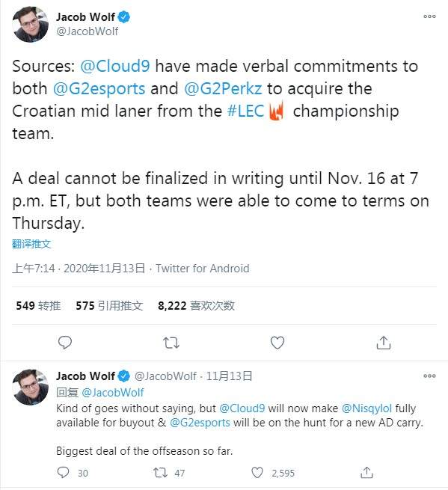Like the reply tweet with 2,595 likes
This screenshot has width=448, height=490.
click(x=257, y=473)
